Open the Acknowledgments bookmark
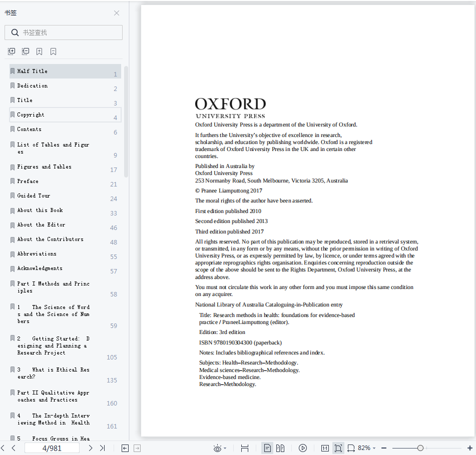This screenshot has height=455, width=476. pyautogui.click(x=65, y=269)
